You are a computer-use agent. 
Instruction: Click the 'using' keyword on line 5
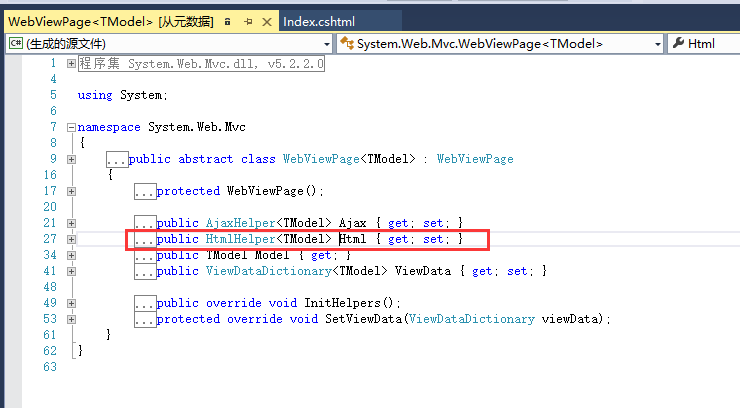95,95
